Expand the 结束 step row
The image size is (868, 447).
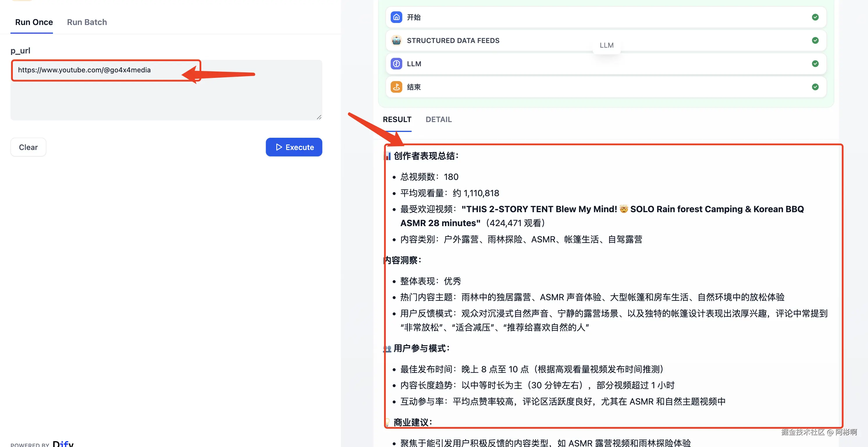click(x=573, y=87)
